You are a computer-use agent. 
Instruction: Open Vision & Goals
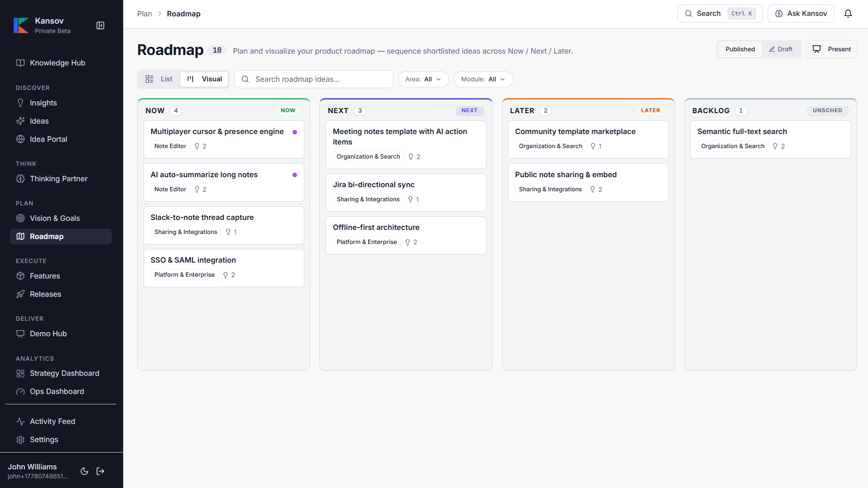(x=61, y=218)
